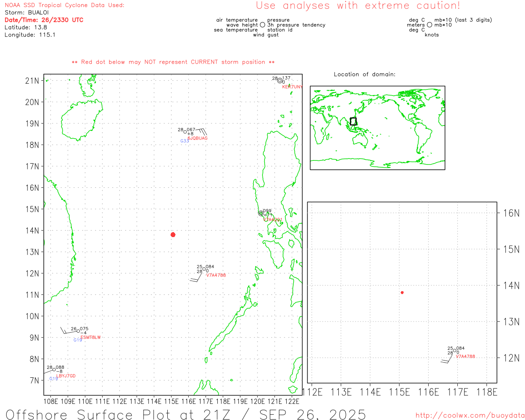
Task: Click the 'mb*10 (last 3 digits)' legend label
Action: 463,20
